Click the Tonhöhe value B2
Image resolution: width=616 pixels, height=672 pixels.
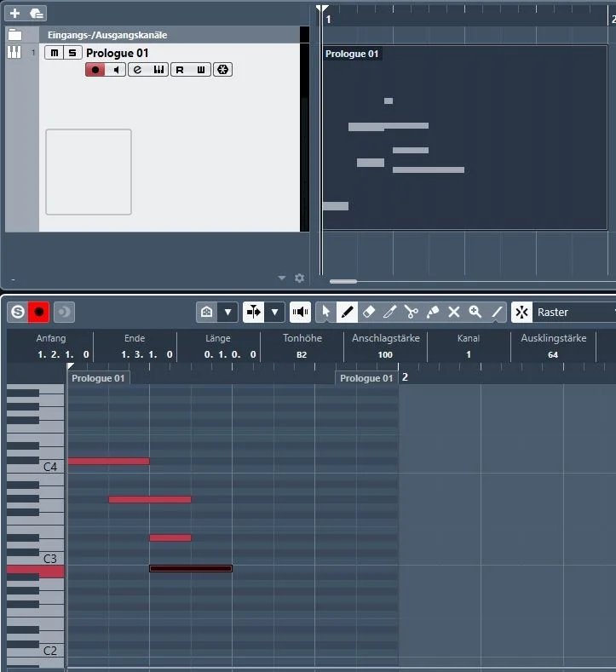coord(302,354)
